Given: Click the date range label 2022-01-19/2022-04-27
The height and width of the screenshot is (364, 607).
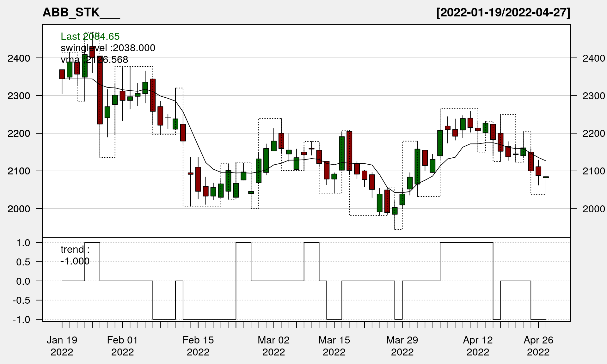Looking at the screenshot, I should click(503, 13).
